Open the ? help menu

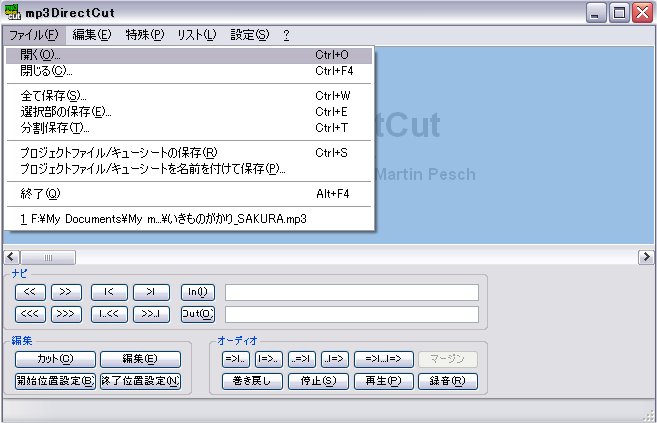coord(286,35)
